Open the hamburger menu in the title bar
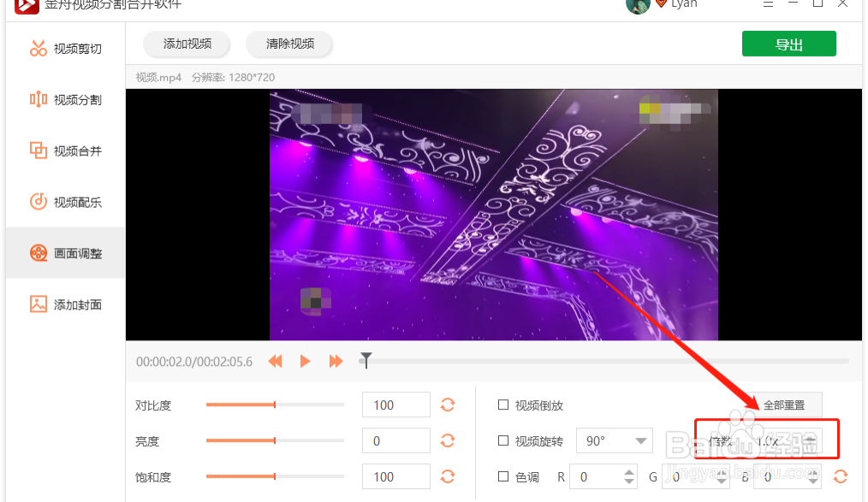 point(768,3)
